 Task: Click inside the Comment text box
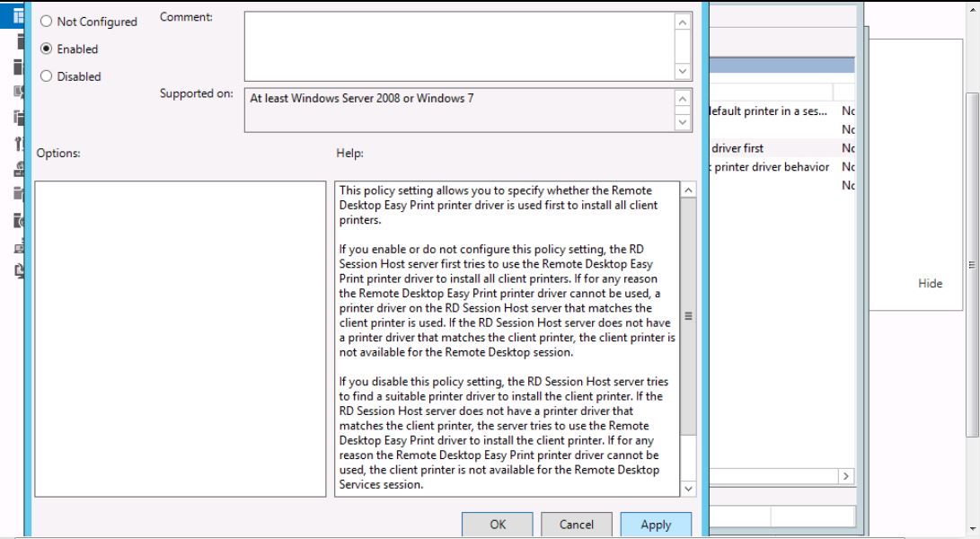(x=459, y=47)
